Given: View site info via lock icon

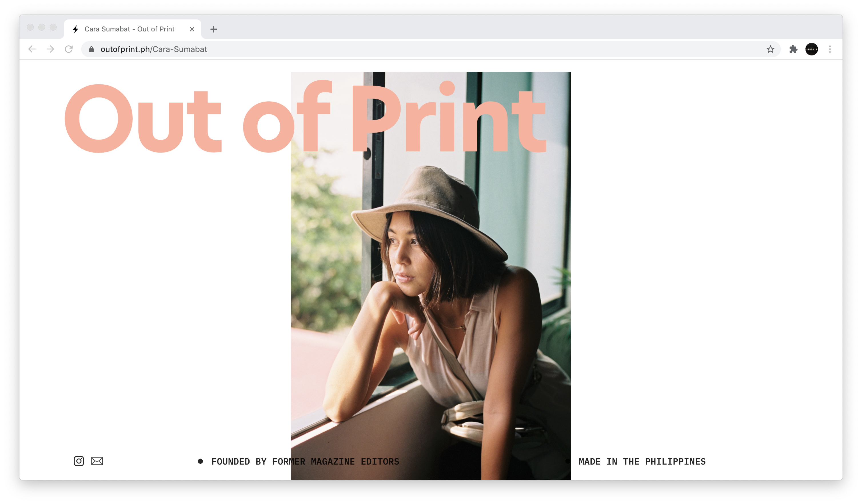Looking at the screenshot, I should (91, 49).
